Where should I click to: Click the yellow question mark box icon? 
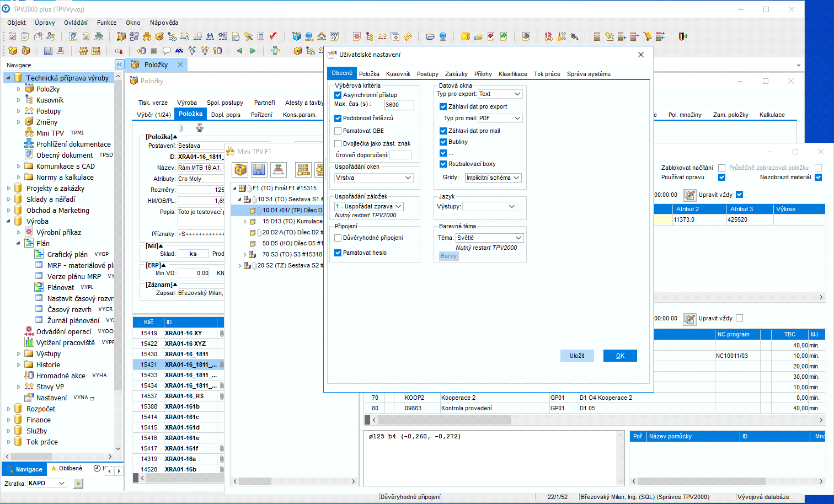point(466,36)
